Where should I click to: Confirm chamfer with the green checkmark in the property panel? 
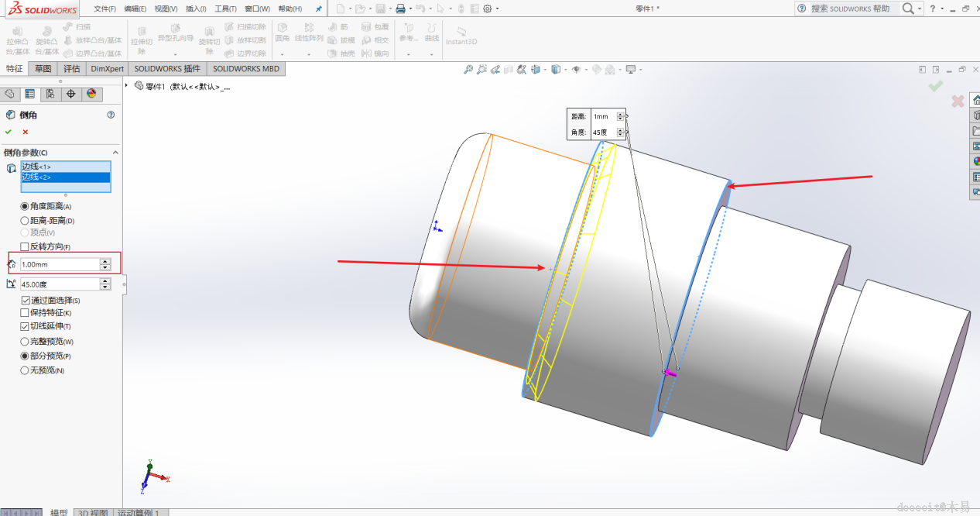(9, 132)
